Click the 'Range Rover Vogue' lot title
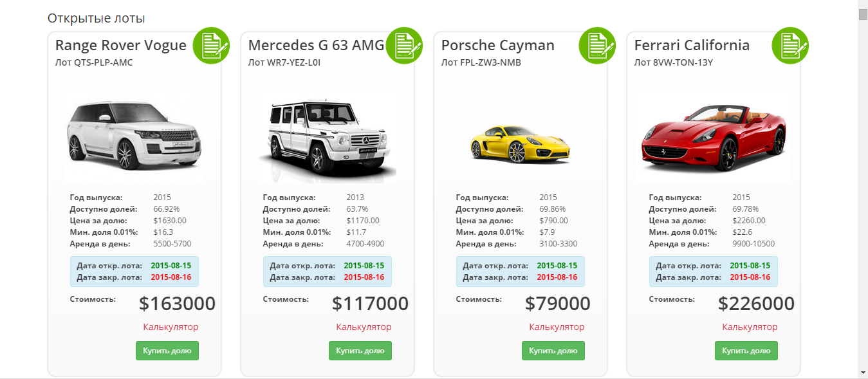The height and width of the screenshot is (379, 868). tap(120, 45)
